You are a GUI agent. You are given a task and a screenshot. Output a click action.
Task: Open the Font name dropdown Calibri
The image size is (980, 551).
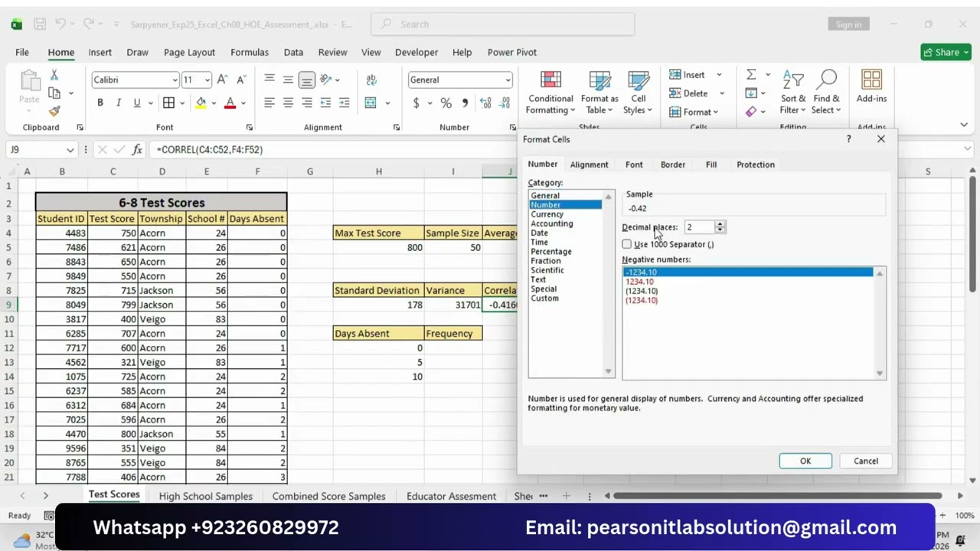pos(175,80)
